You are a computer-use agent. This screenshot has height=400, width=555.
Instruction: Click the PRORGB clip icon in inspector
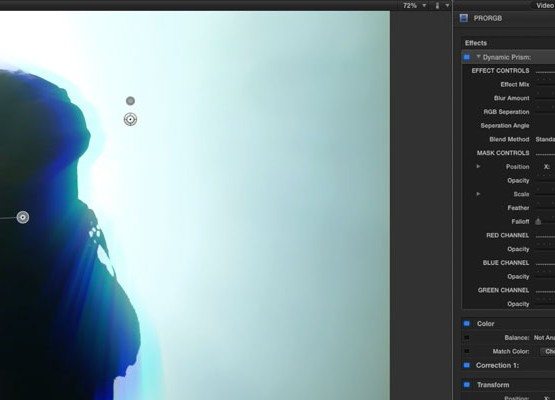pyautogui.click(x=464, y=18)
